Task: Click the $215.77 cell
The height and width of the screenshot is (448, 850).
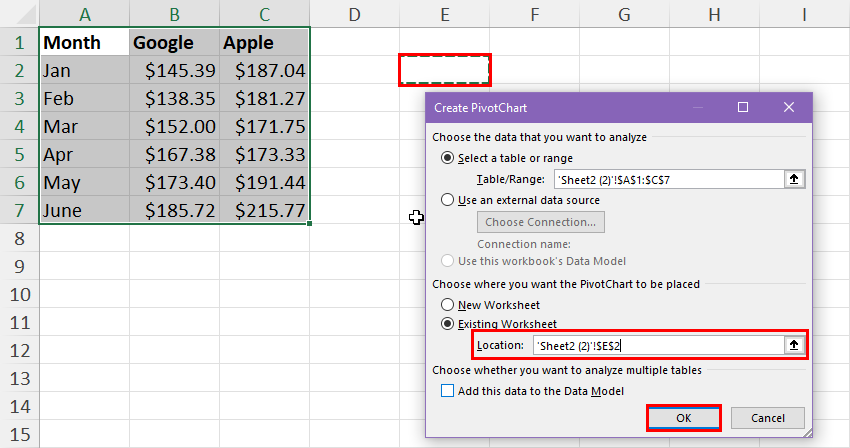Action: tap(265, 210)
